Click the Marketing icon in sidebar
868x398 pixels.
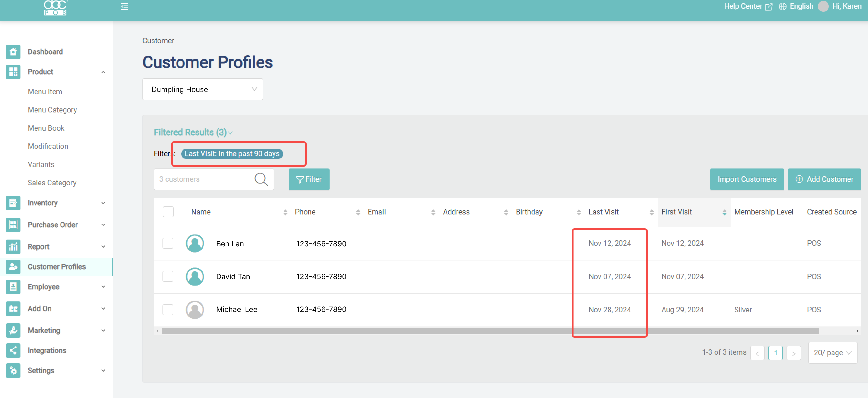point(13,331)
